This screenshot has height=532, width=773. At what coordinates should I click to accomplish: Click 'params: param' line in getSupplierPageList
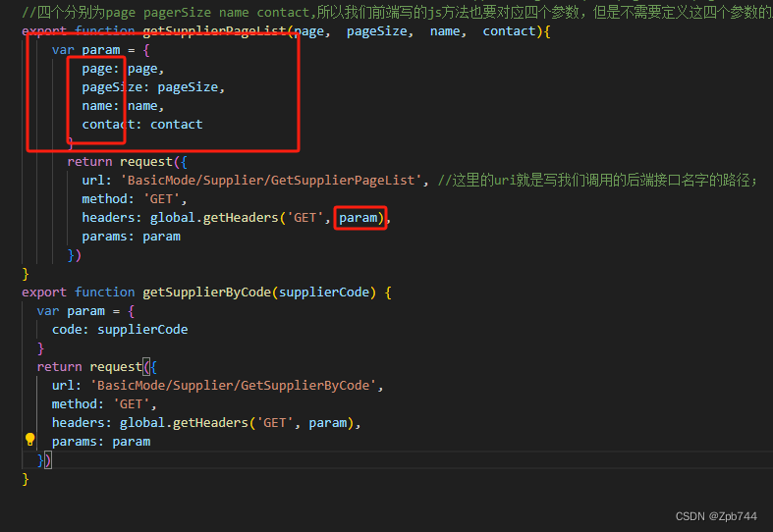pos(132,237)
